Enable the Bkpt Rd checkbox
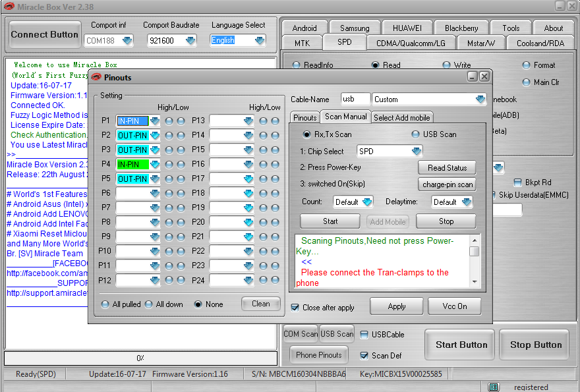The image size is (580, 392). (518, 182)
